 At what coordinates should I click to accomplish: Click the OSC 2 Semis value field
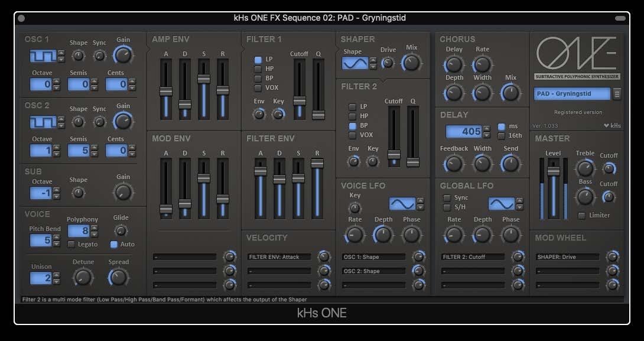(x=79, y=151)
